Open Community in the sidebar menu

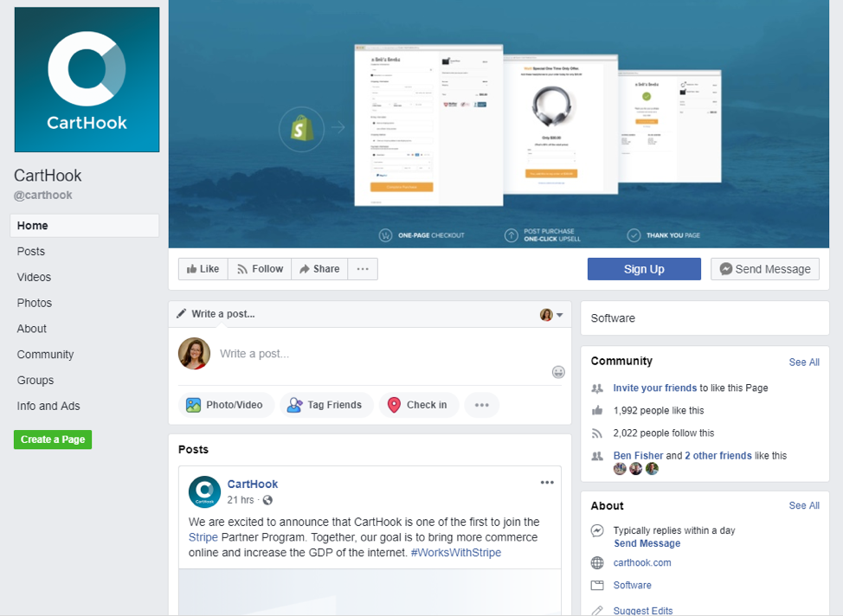45,355
